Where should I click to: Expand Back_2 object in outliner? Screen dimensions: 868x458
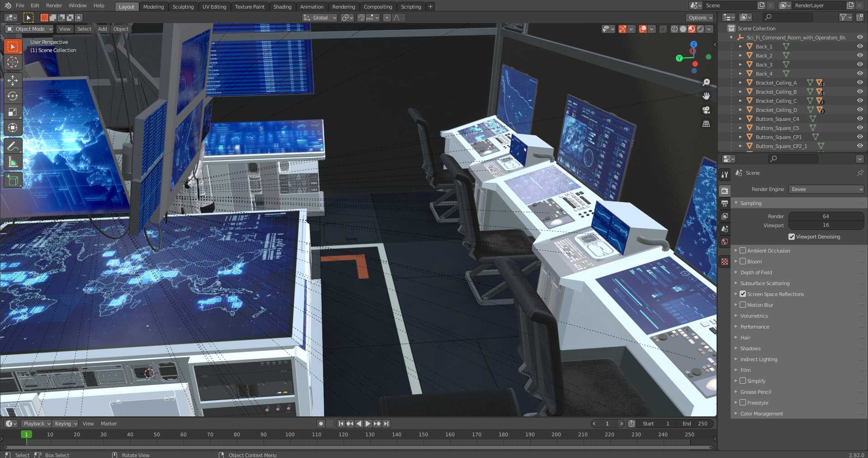pos(740,55)
